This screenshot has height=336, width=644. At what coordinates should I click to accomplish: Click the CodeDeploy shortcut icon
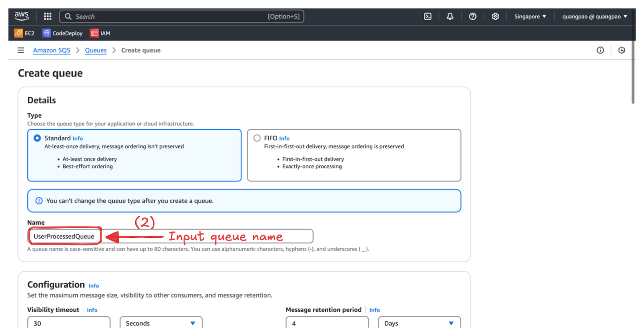click(x=46, y=33)
